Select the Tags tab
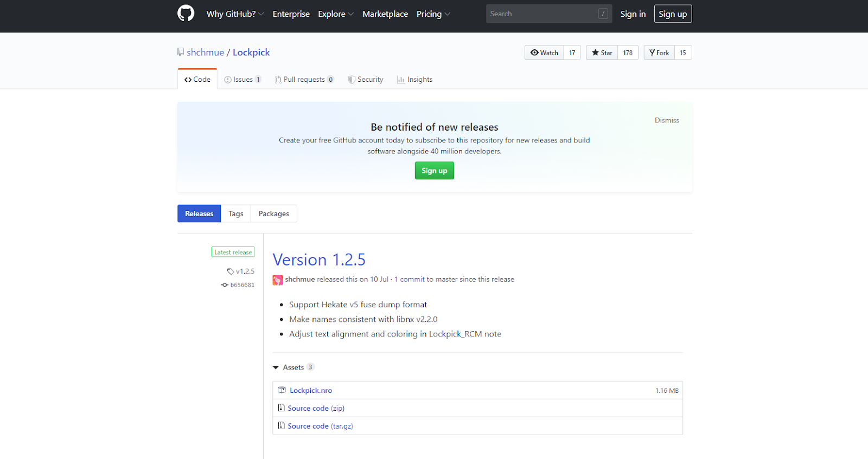868x459 pixels. tap(236, 214)
